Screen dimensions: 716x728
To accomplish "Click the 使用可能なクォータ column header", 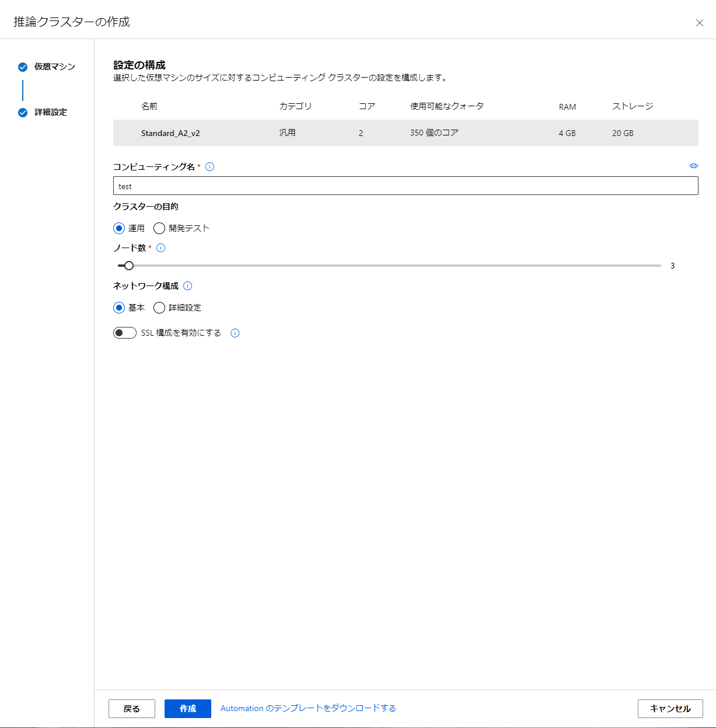I will [x=447, y=106].
